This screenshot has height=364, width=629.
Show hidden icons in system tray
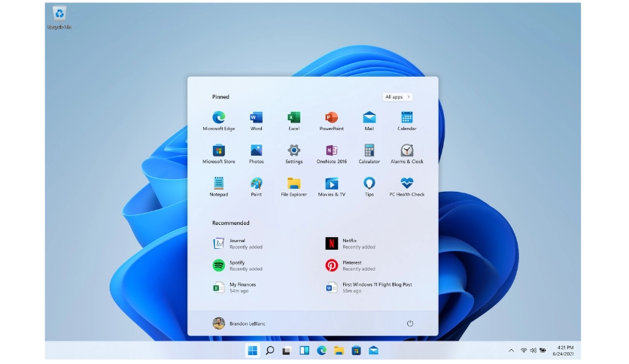(x=512, y=350)
